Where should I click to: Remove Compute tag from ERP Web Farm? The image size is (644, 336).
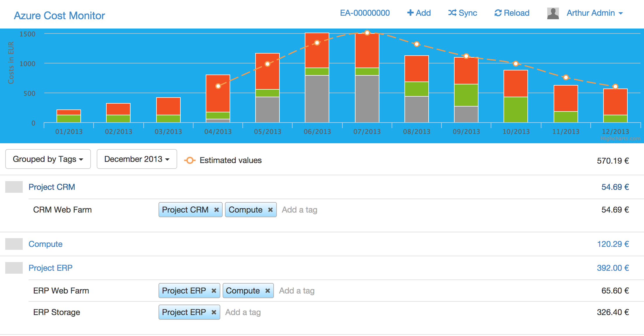[x=268, y=291]
